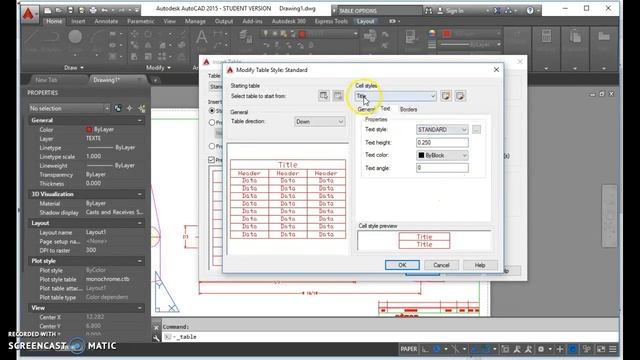Click the Text angle field showing 0
The image size is (640, 360).
(x=442, y=168)
